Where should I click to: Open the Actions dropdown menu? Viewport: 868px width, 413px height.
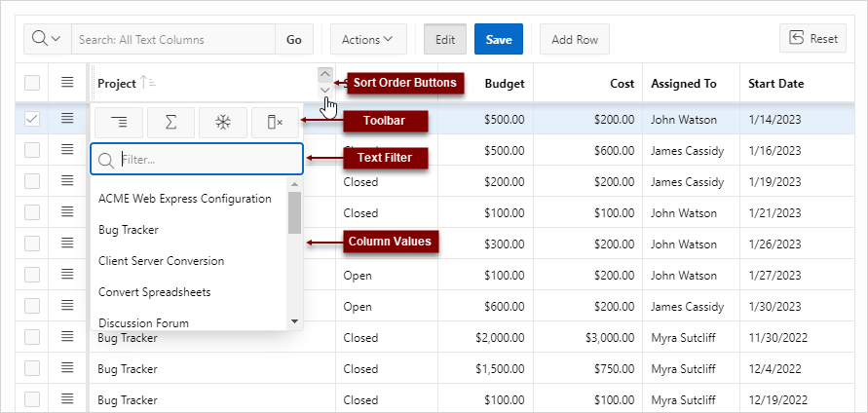tap(367, 39)
